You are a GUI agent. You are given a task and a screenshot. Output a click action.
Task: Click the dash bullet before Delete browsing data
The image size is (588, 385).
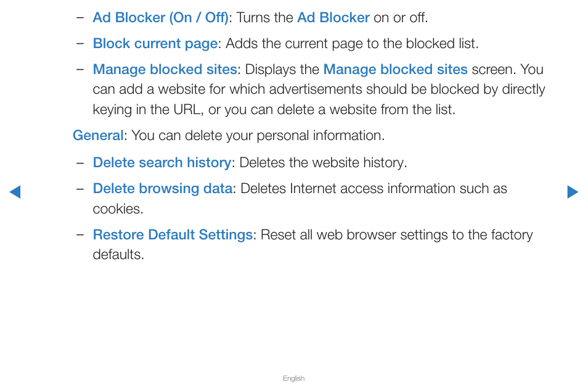click(x=80, y=189)
